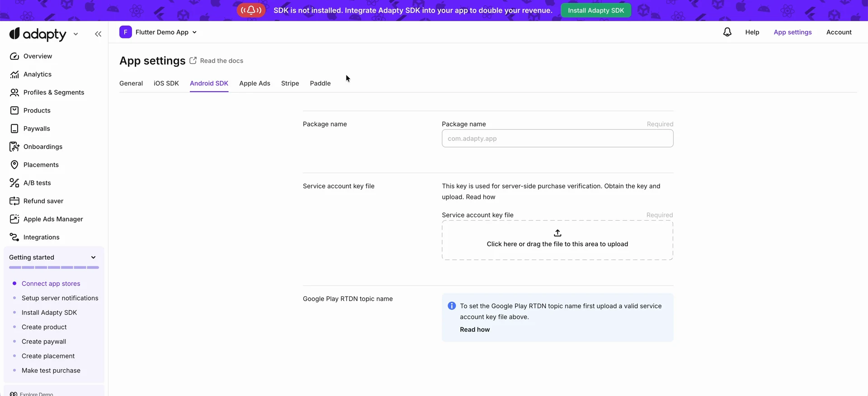Click the Onboardings icon

(x=14, y=146)
